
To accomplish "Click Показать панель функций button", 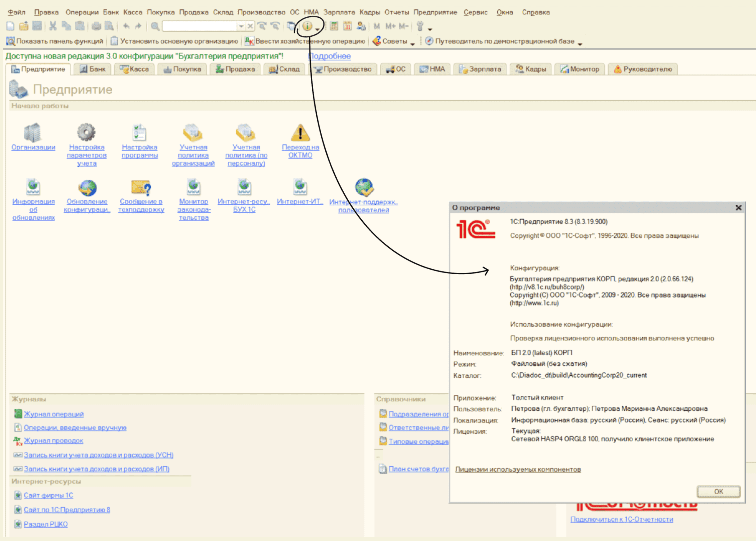I will click(x=54, y=41).
